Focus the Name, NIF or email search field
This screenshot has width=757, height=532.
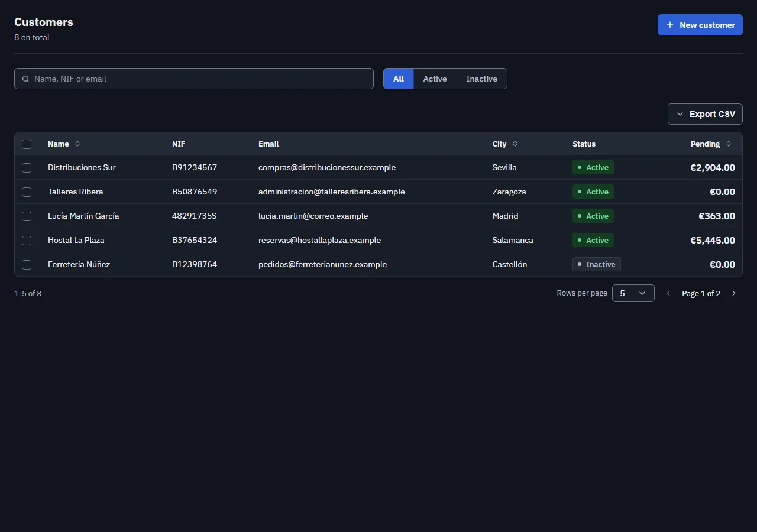[194, 79]
